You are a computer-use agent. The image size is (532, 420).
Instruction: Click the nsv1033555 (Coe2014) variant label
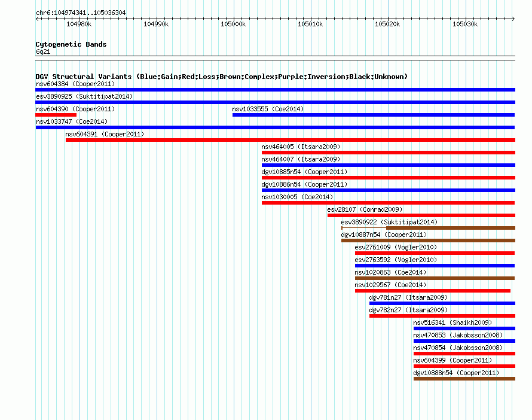point(268,109)
